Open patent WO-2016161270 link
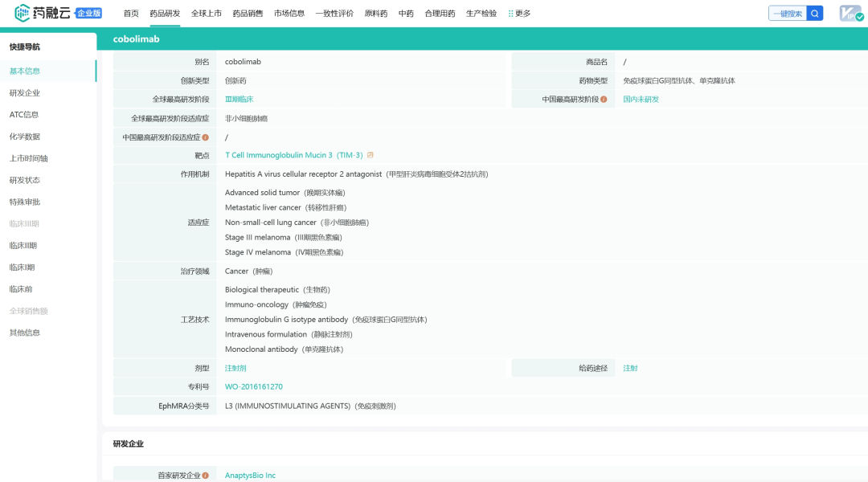This screenshot has width=868, height=482. tap(253, 387)
